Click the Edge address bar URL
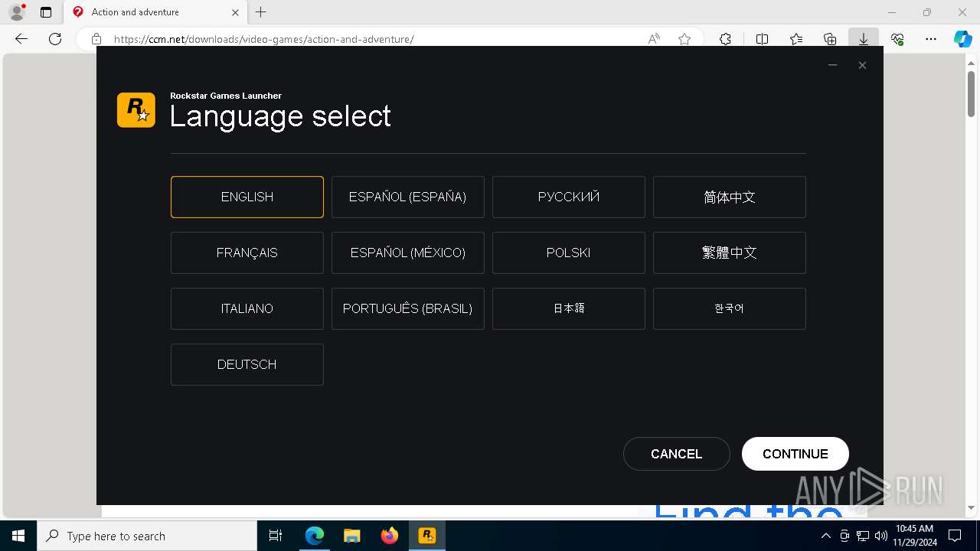 [x=264, y=39]
